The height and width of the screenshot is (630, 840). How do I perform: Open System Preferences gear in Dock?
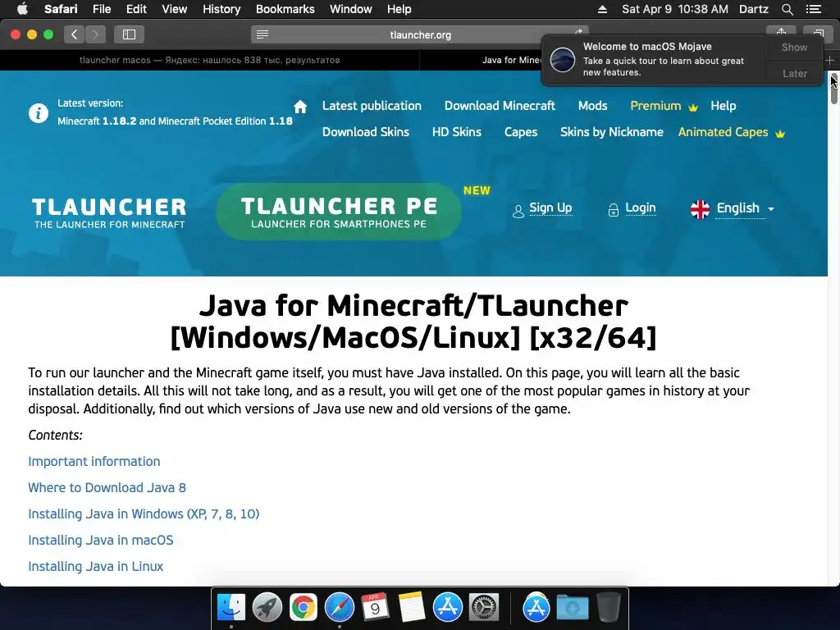(x=484, y=608)
